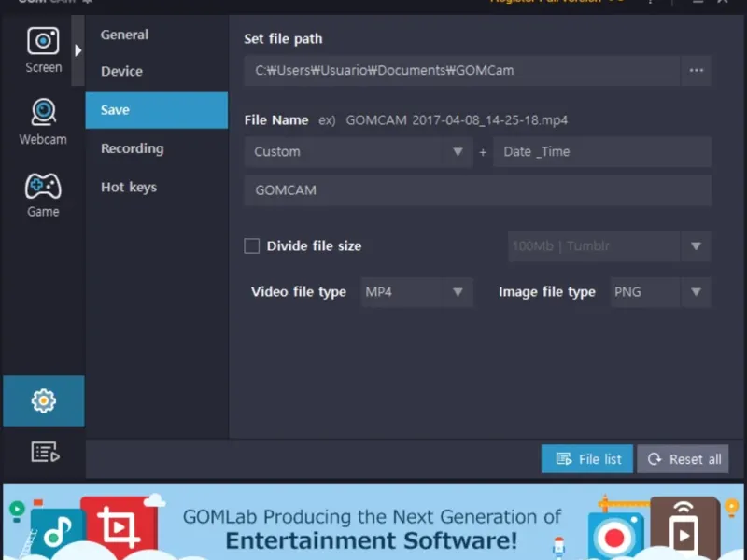Select the Game recording mode icon

[43, 194]
